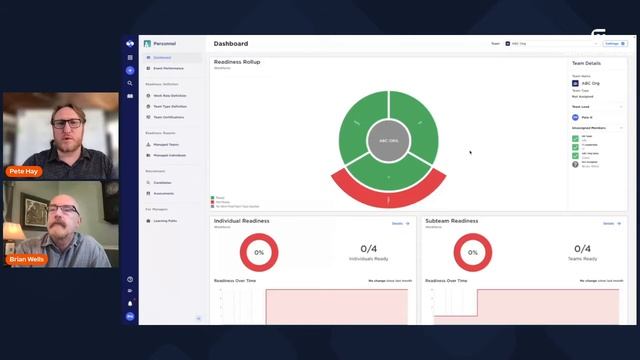Click the Team Details heading

pos(586,63)
